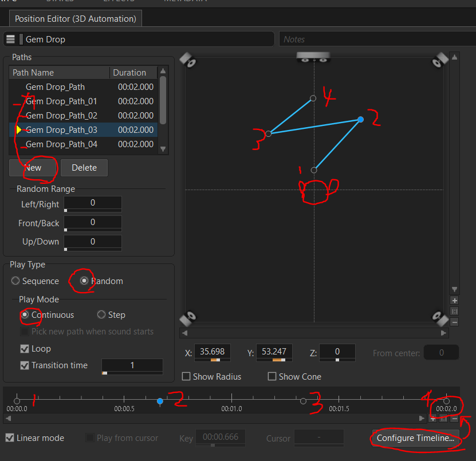Image resolution: width=476 pixels, height=461 pixels.
Task: Select the Sequence play type
Action: 15,281
